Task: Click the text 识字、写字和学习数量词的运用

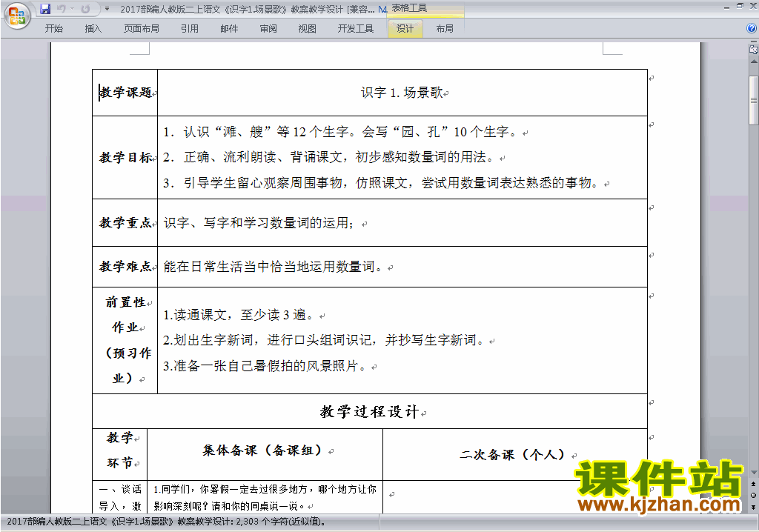Action: [259, 223]
